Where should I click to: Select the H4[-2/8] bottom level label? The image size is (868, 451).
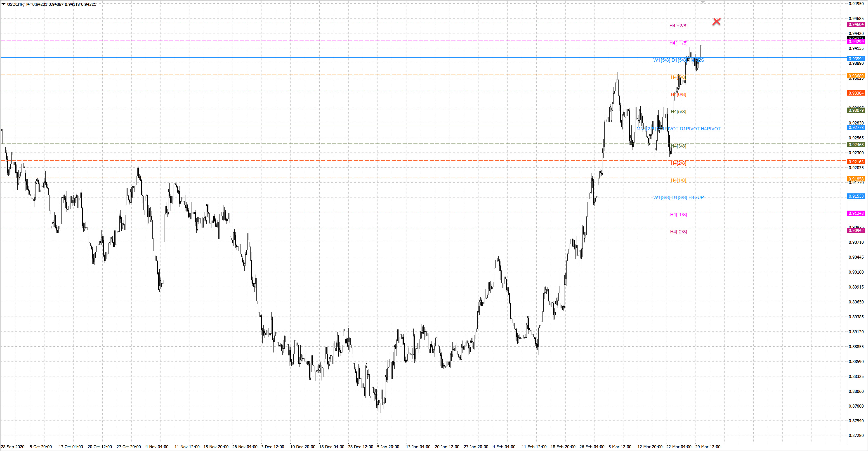click(678, 232)
